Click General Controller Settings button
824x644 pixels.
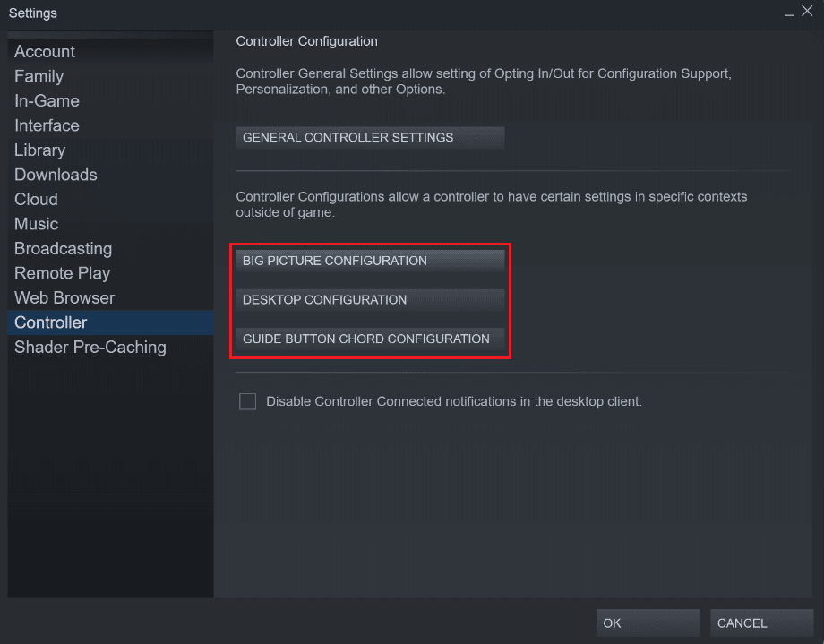[370, 138]
